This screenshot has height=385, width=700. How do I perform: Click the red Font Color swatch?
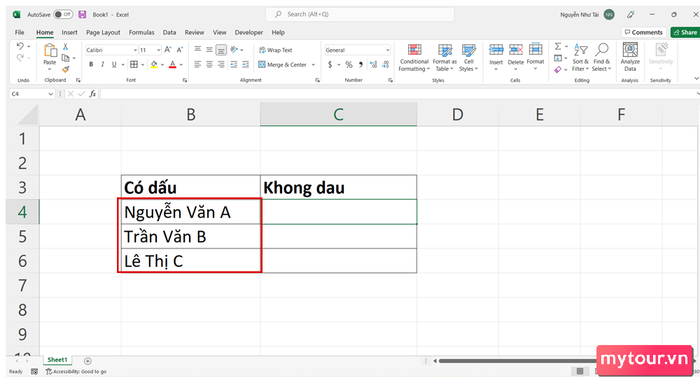click(173, 65)
